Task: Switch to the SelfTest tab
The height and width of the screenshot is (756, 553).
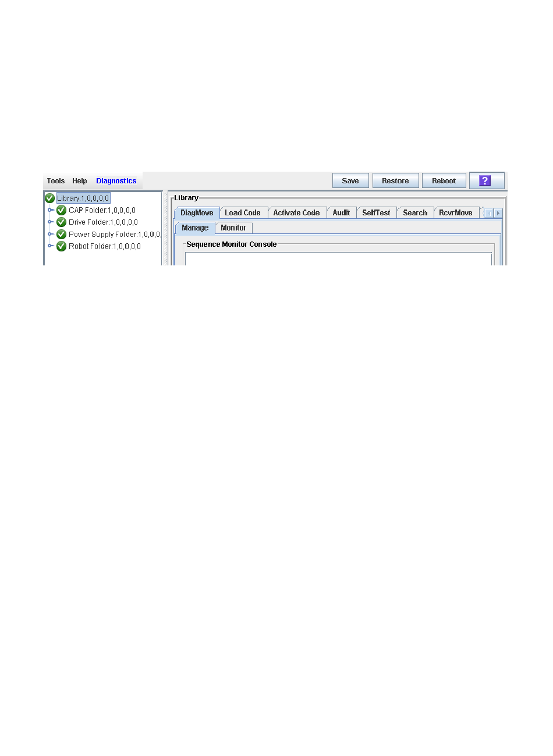Action: [x=376, y=213]
